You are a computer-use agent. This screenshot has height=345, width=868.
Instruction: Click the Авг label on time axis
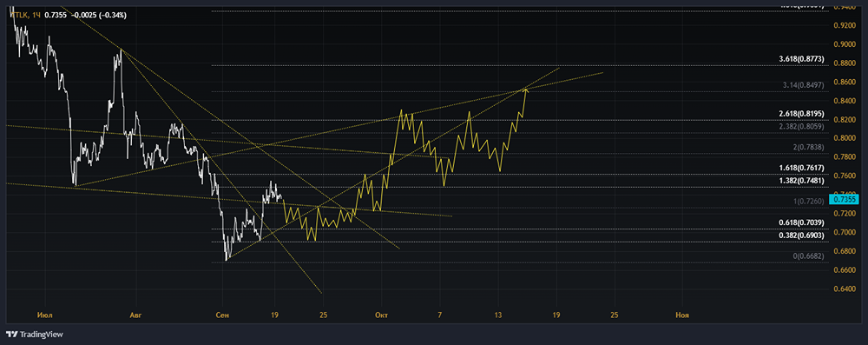(x=135, y=315)
